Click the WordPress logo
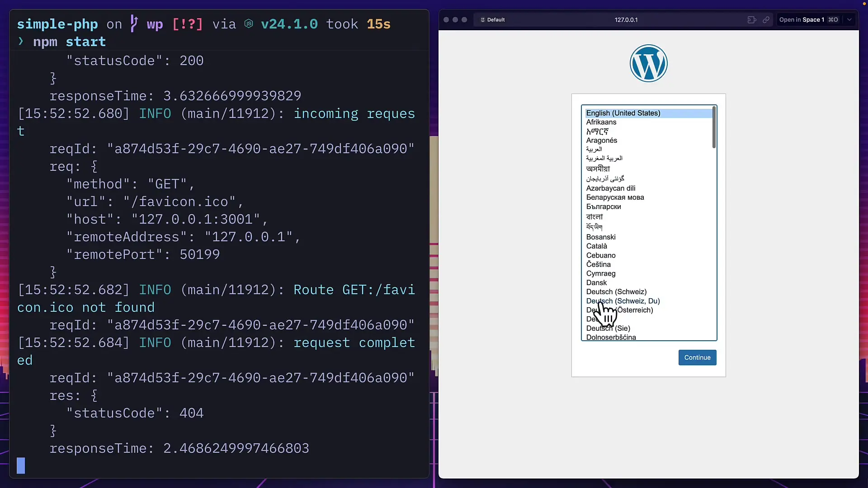868x488 pixels. coord(648,63)
